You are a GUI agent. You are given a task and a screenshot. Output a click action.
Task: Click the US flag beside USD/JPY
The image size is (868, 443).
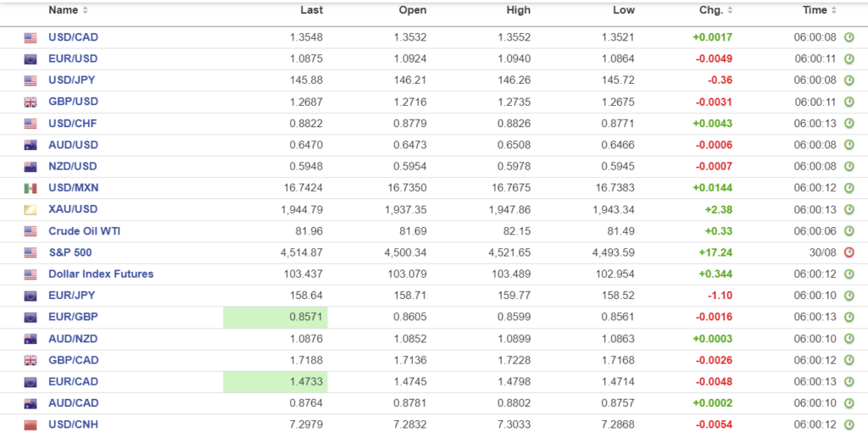click(x=31, y=80)
